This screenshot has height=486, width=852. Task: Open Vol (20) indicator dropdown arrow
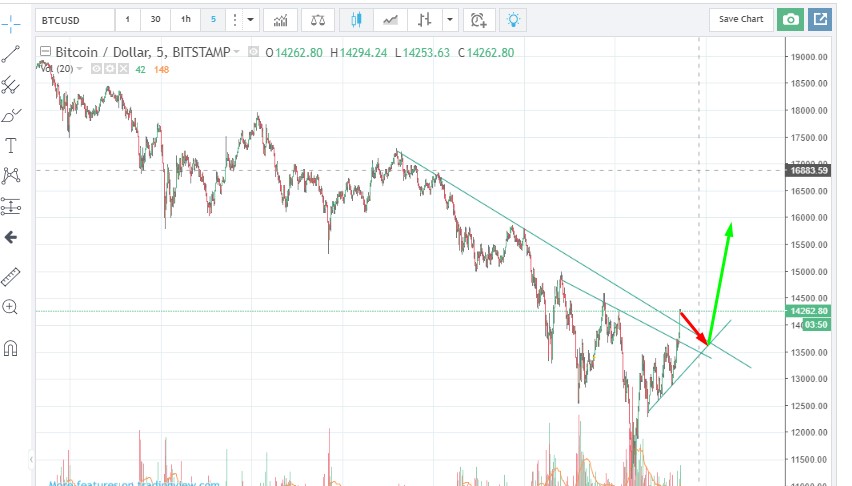click(79, 68)
